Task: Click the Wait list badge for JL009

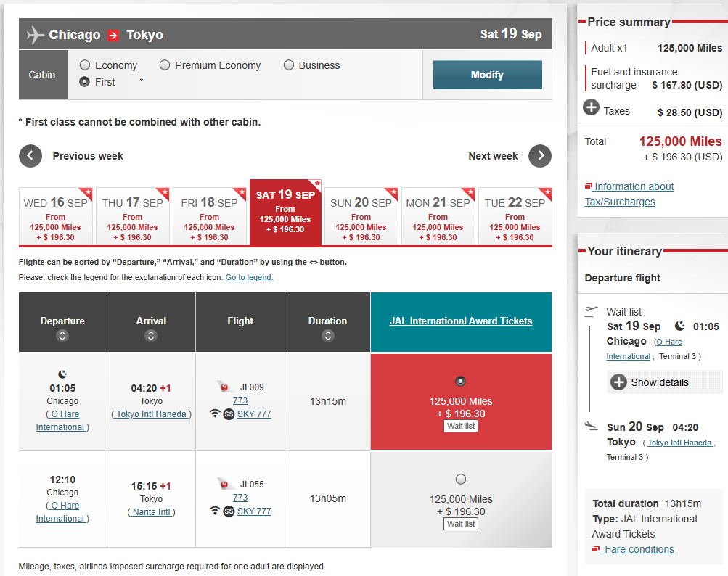Action: point(461,426)
